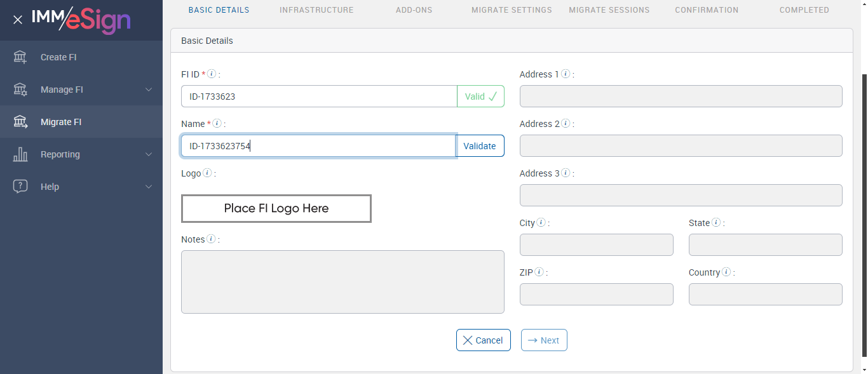Click the info icon next to Notes

click(211, 239)
